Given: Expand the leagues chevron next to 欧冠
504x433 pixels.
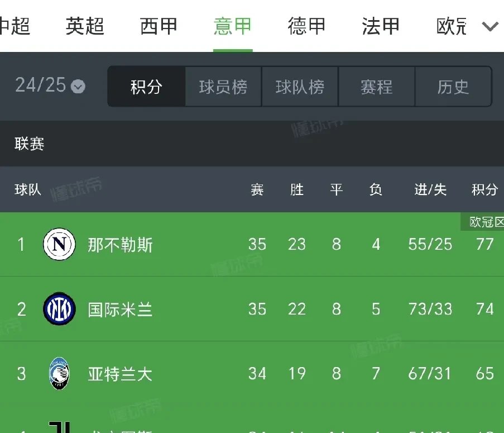Looking at the screenshot, I should (489, 26).
